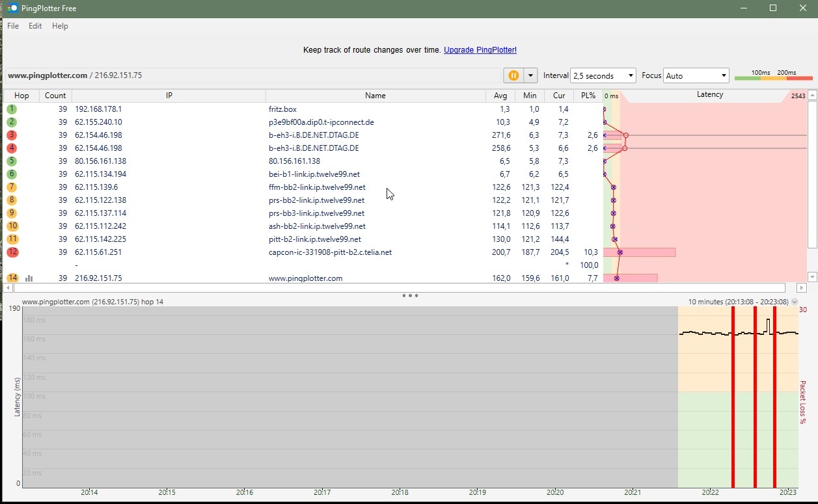Sort by the Cur column header

(559, 96)
